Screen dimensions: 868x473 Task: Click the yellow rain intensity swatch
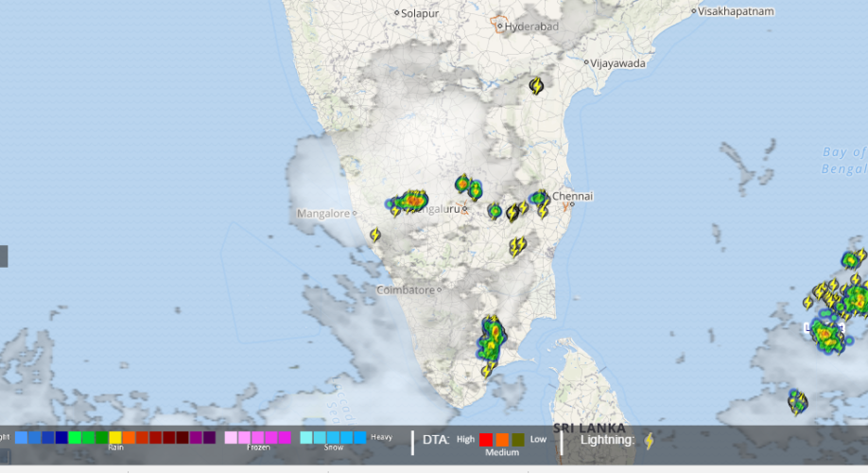coord(115,438)
